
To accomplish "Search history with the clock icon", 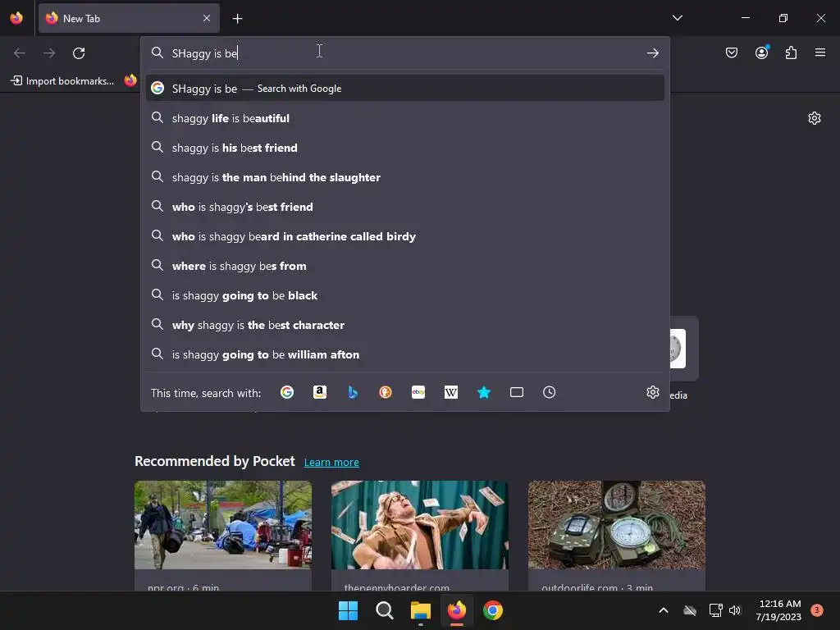I will [549, 392].
